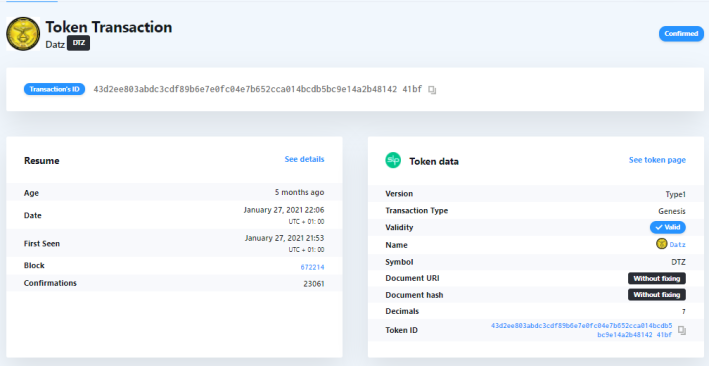Screen dimensions: 709x366
Task: Click Document hash 'Without fixing' badge
Action: pyautogui.click(x=657, y=295)
